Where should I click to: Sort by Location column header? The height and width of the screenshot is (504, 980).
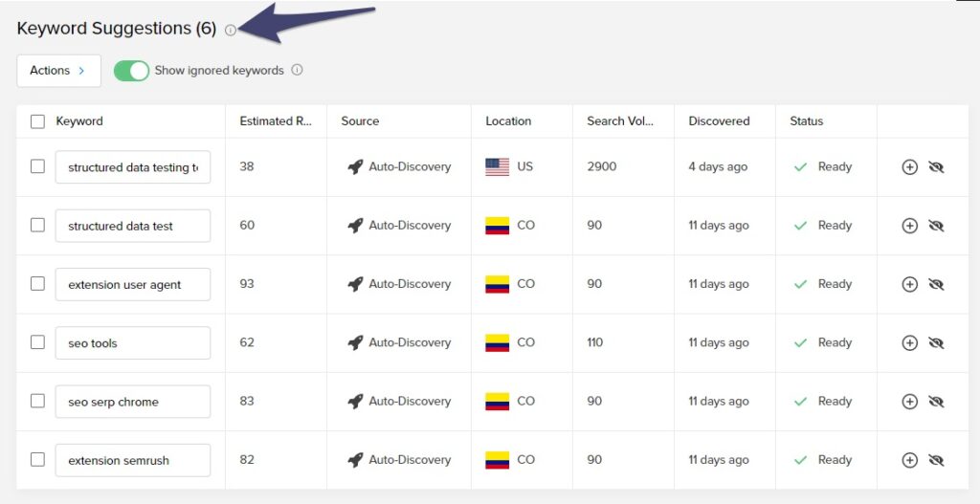pyautogui.click(x=508, y=121)
